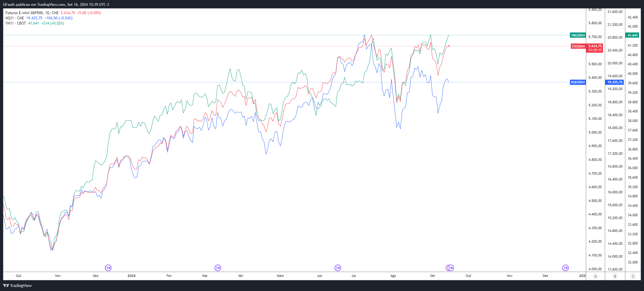
Task: Click the contract rollover marker near Mar
Action: click(x=218, y=268)
